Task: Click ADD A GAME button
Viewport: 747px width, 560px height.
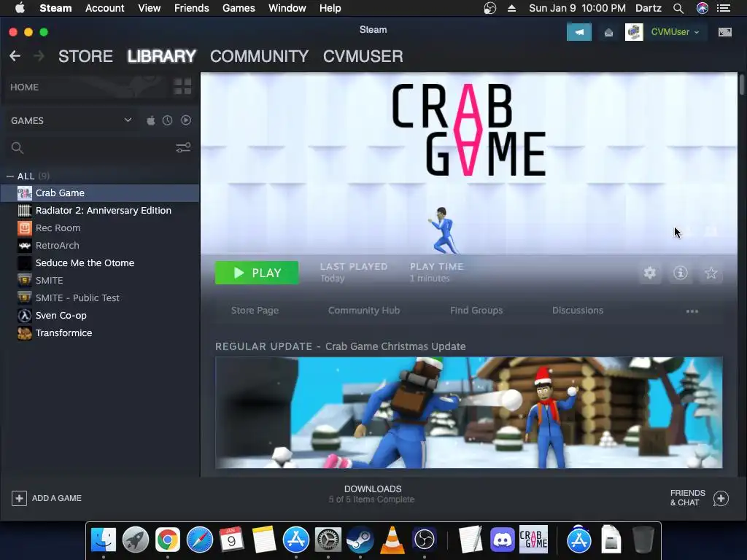Action: point(47,498)
